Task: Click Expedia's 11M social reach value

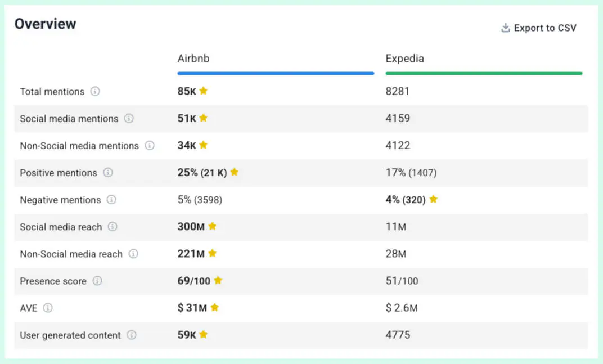Action: (x=396, y=227)
